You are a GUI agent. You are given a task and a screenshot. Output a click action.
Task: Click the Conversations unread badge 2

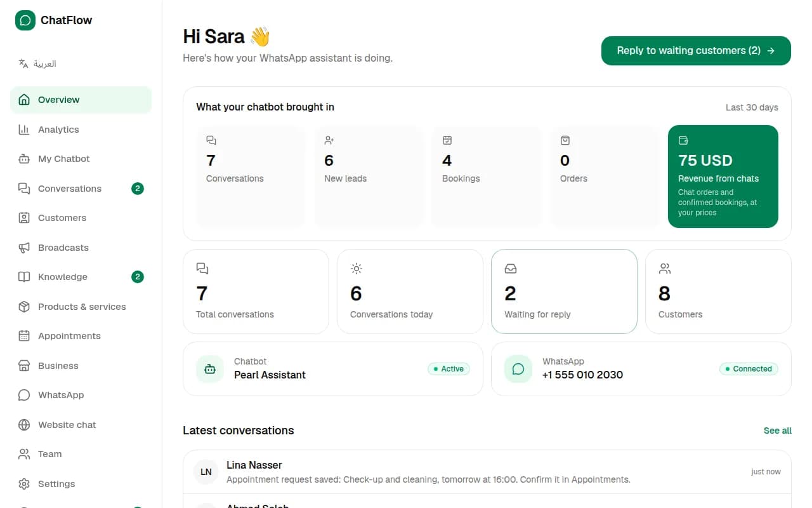tap(138, 189)
